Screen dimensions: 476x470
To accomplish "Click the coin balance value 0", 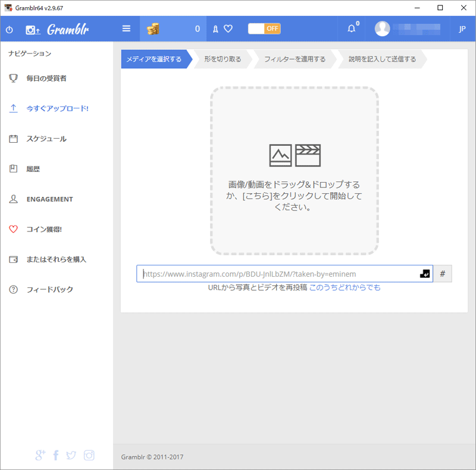I will 198,29.
